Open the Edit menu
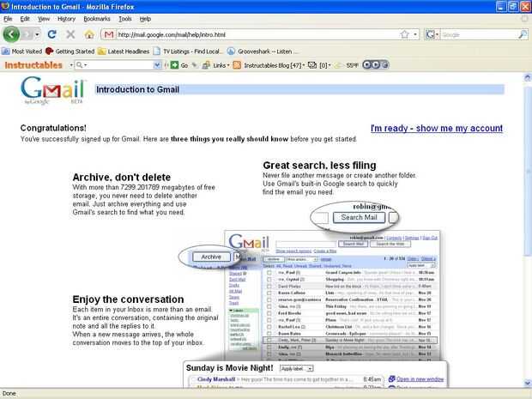The height and width of the screenshot is (399, 532). (25, 19)
